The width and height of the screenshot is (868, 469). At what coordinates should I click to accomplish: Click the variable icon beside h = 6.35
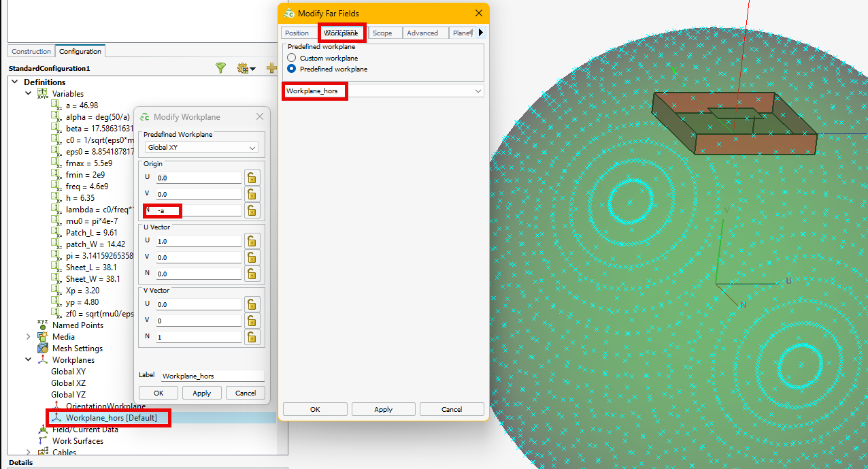point(57,198)
